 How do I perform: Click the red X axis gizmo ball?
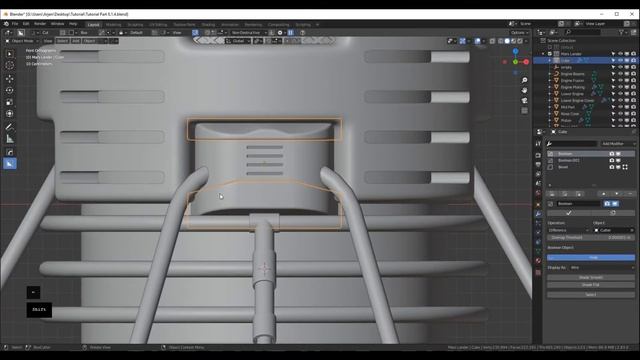click(526, 62)
